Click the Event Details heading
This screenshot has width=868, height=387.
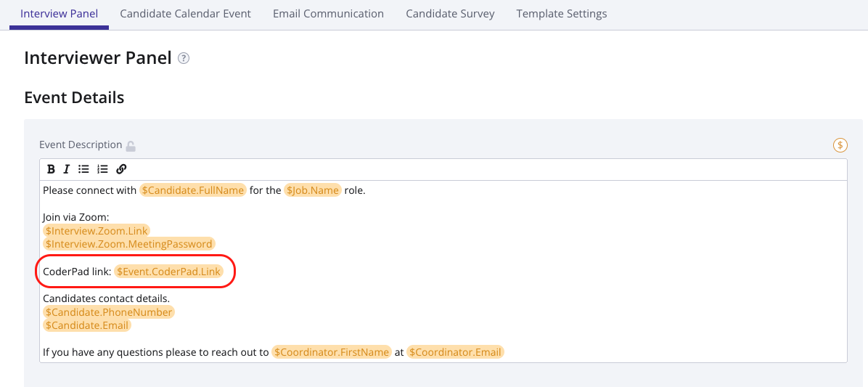(x=74, y=98)
